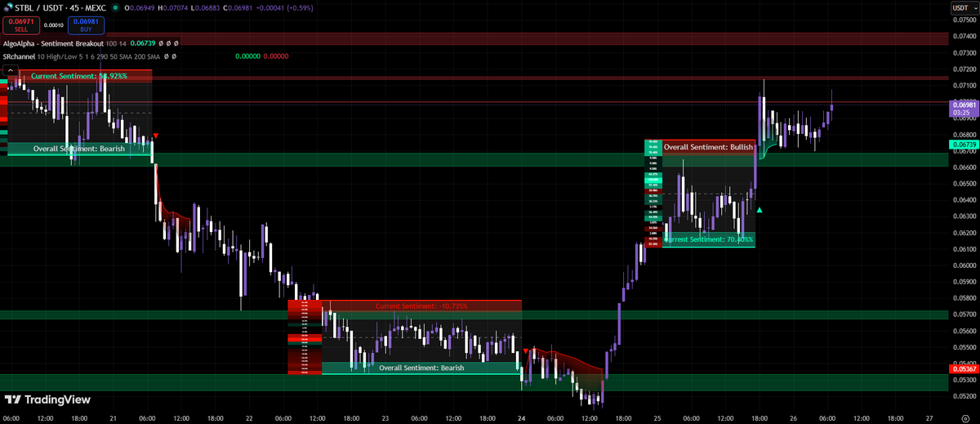Click the red sell signal triangle near 0.06800
The height and width of the screenshot is (424, 980).
click(156, 136)
